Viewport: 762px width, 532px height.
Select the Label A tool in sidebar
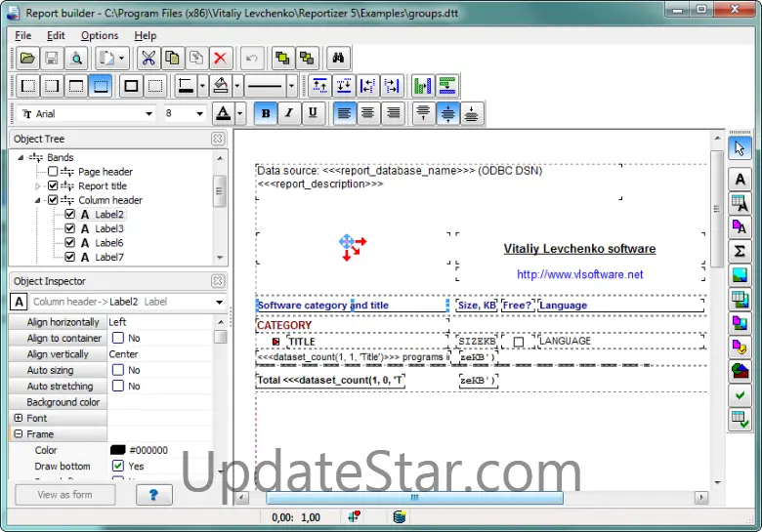(x=740, y=179)
